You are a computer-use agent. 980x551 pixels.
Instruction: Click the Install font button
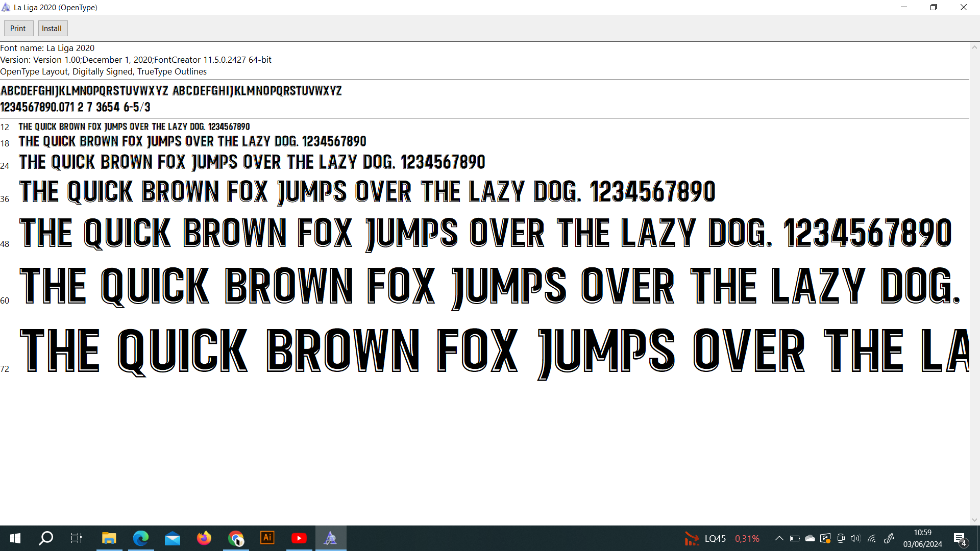pos(52,29)
